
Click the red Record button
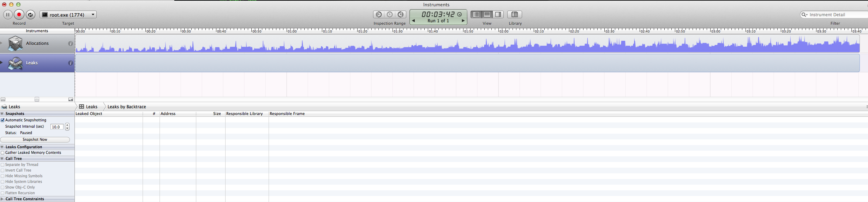click(x=19, y=15)
